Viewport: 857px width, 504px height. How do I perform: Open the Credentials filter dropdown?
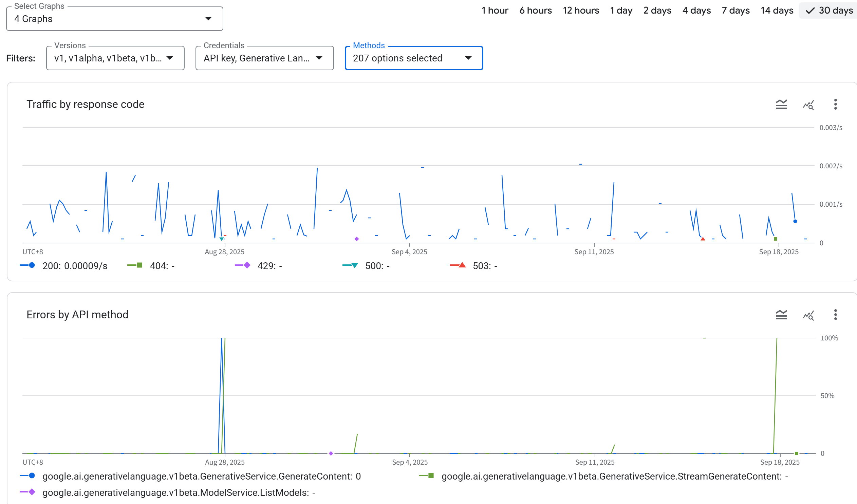click(265, 58)
